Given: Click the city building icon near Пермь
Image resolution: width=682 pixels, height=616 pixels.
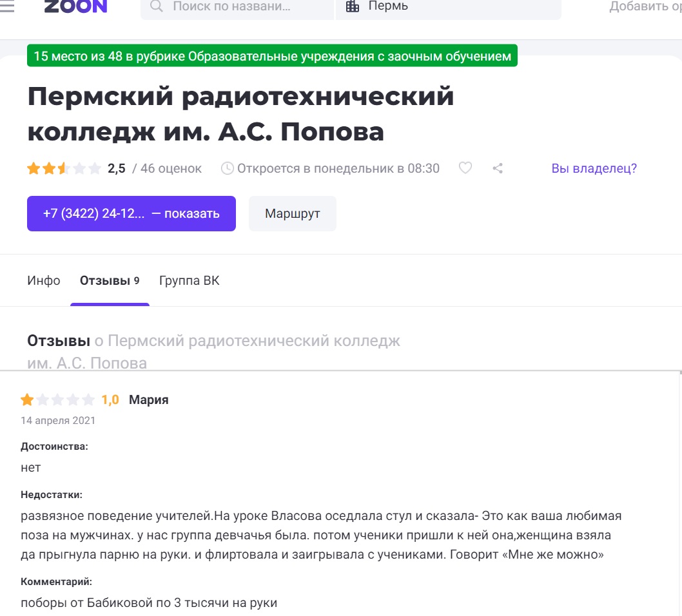Looking at the screenshot, I should coord(353,6).
